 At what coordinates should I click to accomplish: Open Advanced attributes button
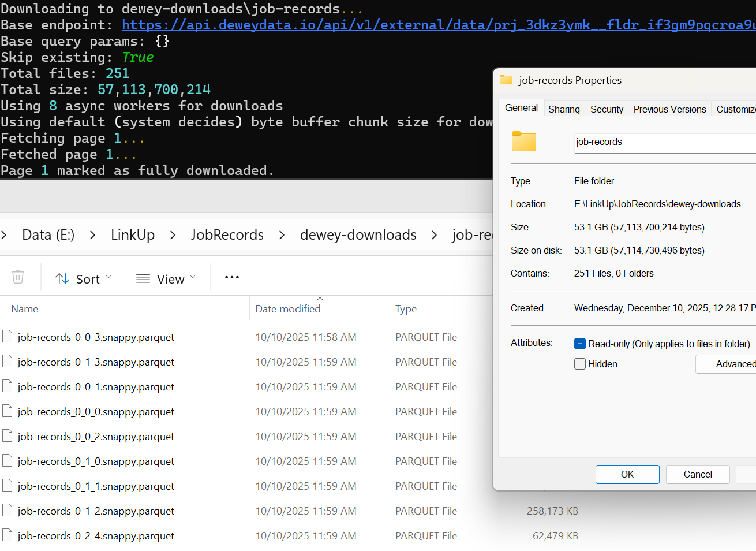point(727,364)
